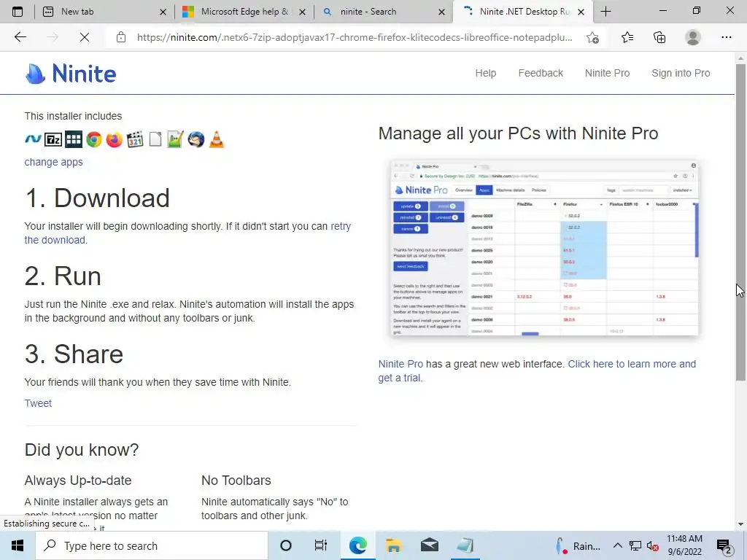Open the Mail app on taskbar
747x560 pixels.
[x=429, y=545]
